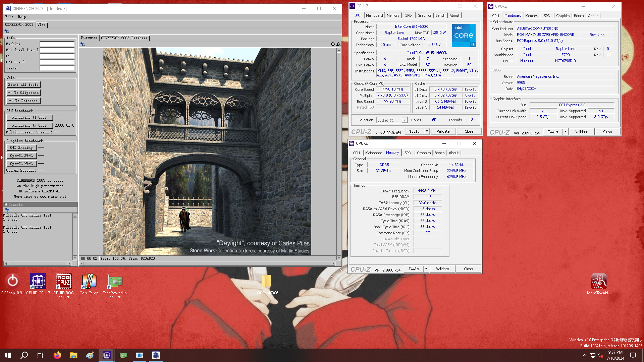Click the Intel Core i5 logo
The height and width of the screenshot is (362, 644).
(x=464, y=36)
